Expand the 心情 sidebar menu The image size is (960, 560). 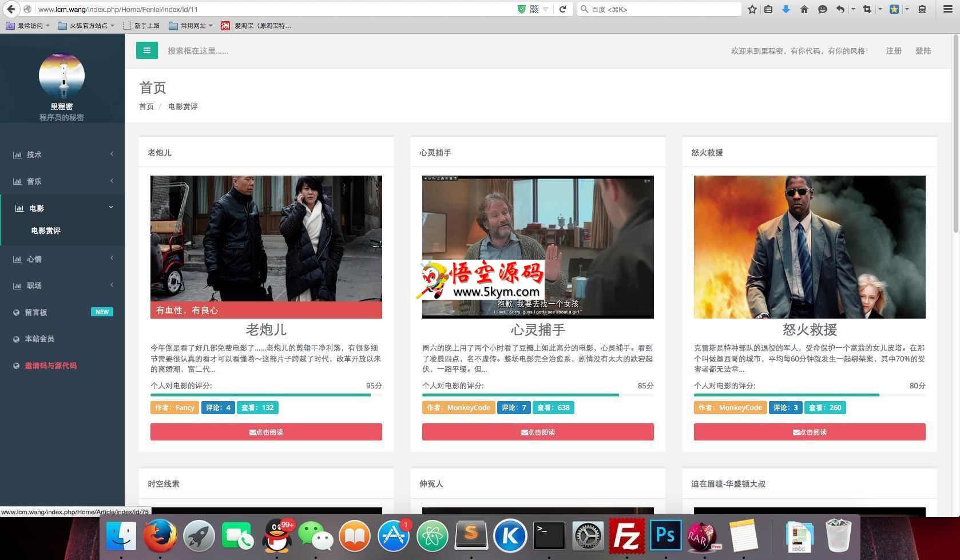tap(62, 259)
